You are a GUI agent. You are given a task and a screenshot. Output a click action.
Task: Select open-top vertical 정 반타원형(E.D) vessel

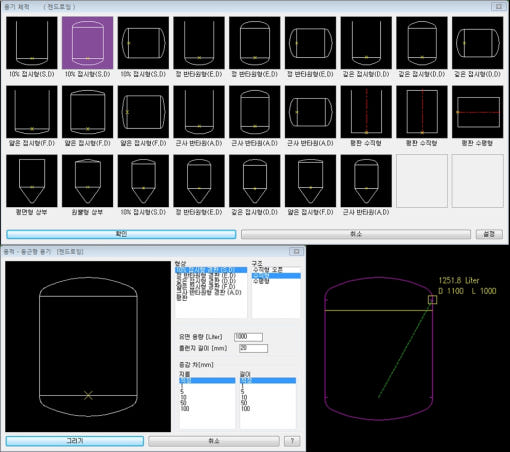point(199,43)
